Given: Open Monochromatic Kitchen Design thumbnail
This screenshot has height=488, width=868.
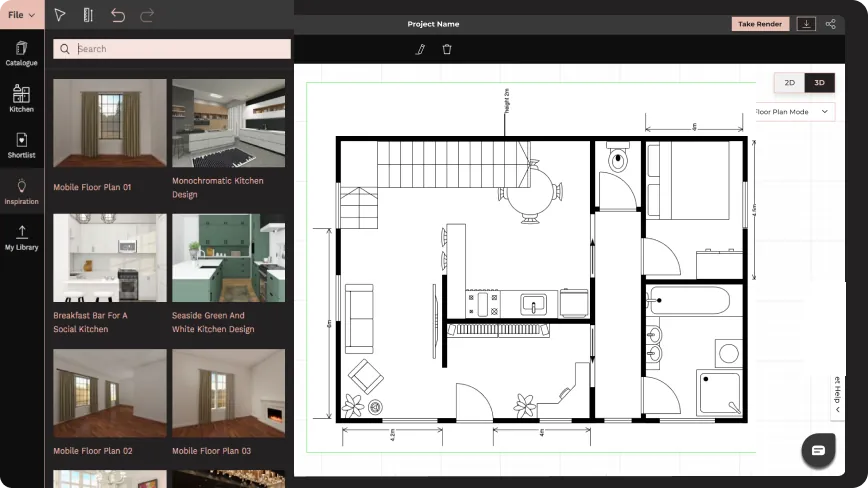Looking at the screenshot, I should pos(229,123).
